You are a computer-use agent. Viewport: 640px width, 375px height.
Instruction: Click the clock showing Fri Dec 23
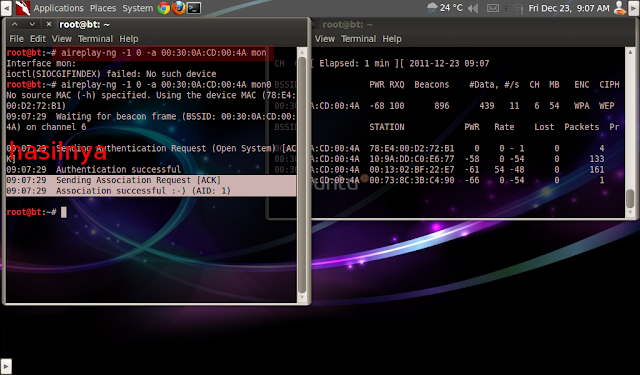[x=569, y=8]
